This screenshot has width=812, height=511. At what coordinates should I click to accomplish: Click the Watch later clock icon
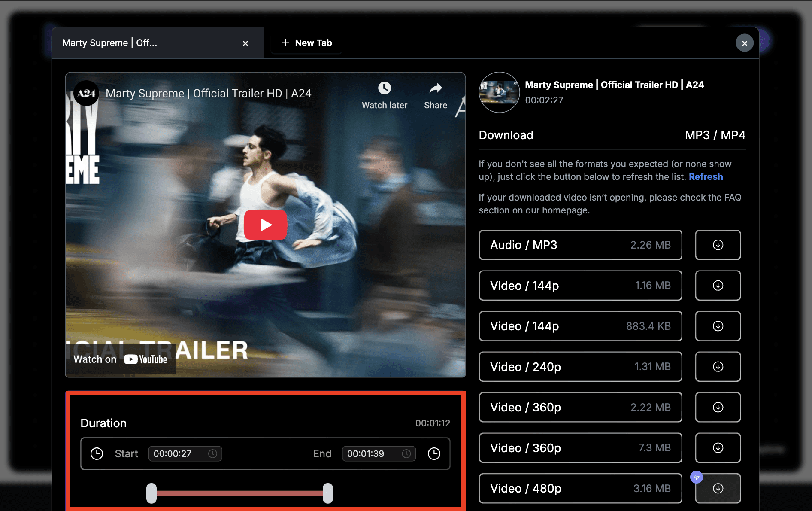(385, 88)
